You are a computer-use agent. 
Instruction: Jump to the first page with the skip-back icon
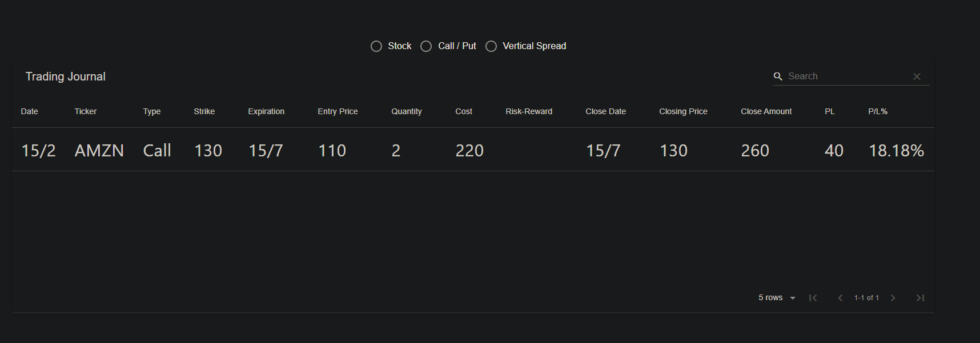point(813,297)
